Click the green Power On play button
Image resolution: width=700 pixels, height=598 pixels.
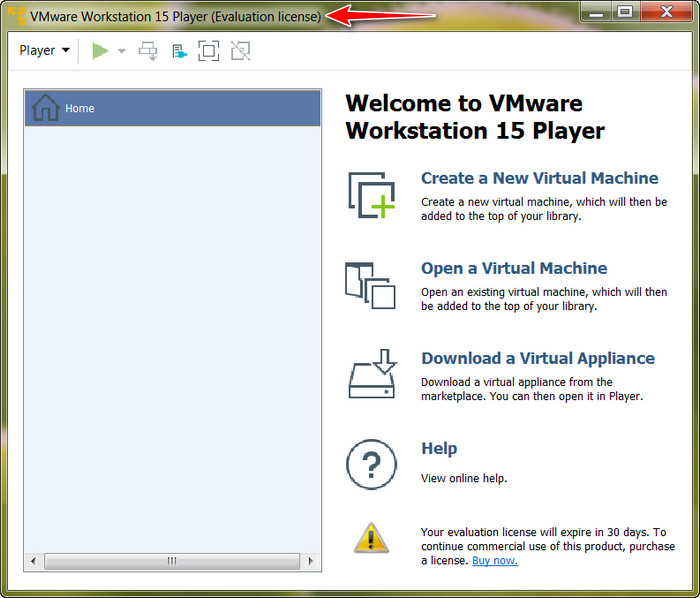pyautogui.click(x=100, y=50)
